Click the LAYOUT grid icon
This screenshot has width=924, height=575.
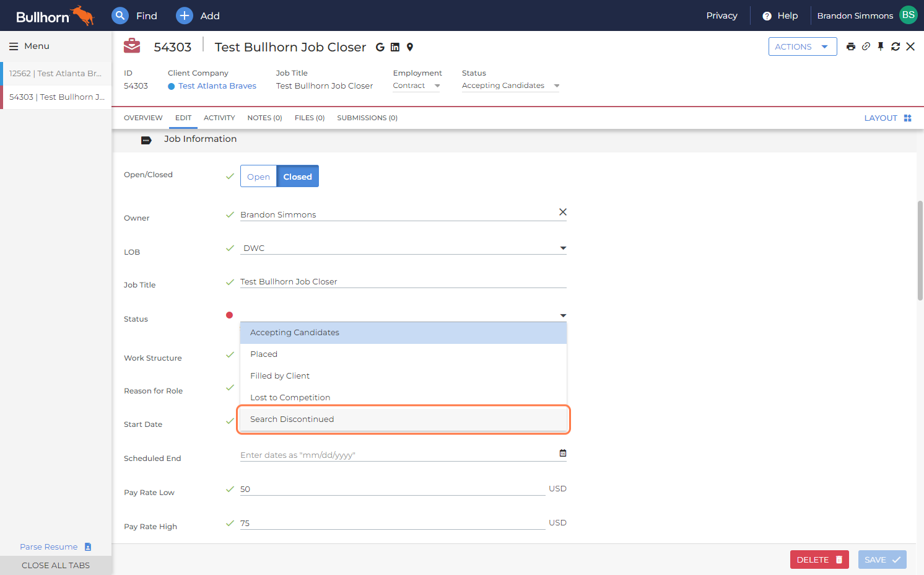click(x=908, y=118)
